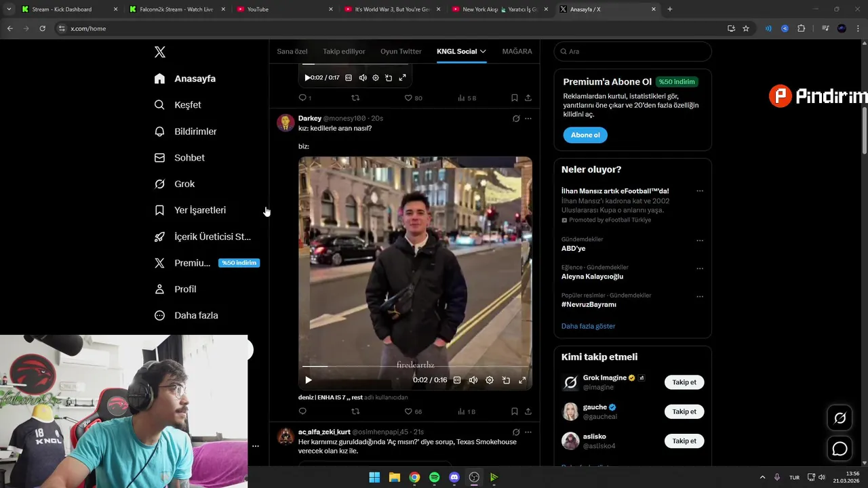The height and width of the screenshot is (488, 868).
Task: Show hidden system tray icons
Action: tap(762, 477)
